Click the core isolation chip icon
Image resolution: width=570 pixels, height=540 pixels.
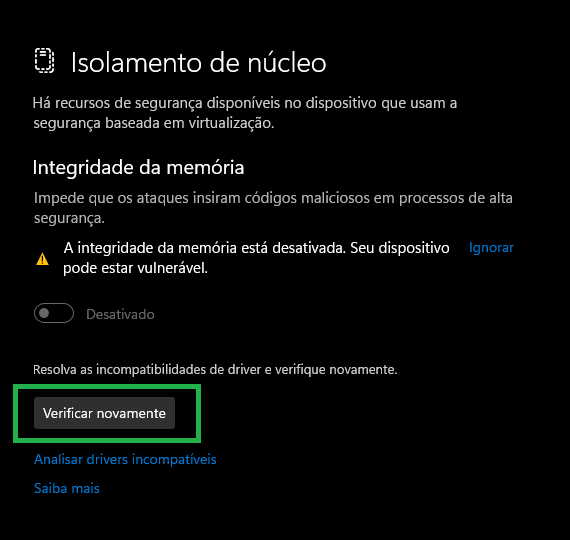(x=44, y=60)
